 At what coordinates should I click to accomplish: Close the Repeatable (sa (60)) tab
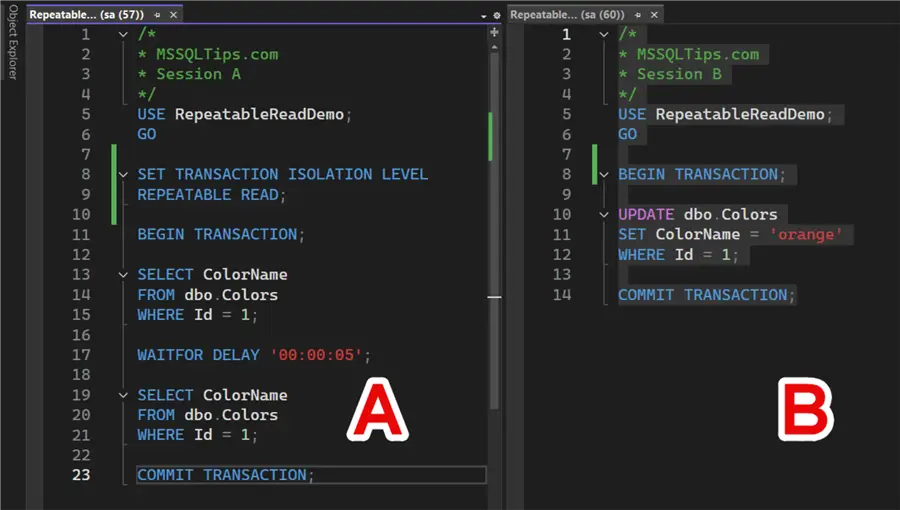coord(654,15)
